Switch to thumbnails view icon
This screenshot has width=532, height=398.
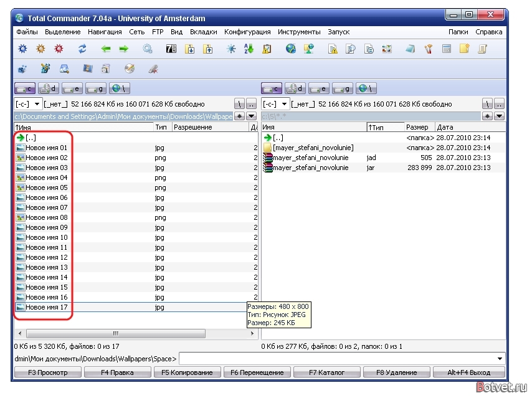(387, 49)
